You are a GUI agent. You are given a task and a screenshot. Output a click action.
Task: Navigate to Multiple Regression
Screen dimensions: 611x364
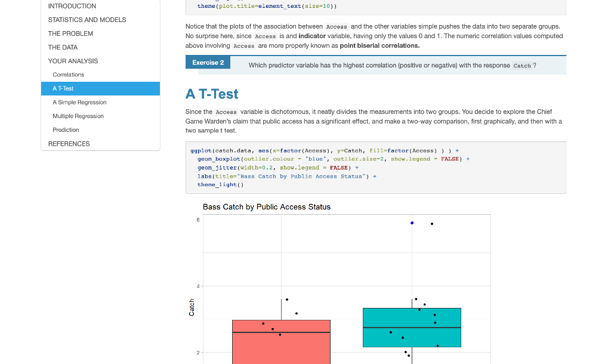click(78, 116)
